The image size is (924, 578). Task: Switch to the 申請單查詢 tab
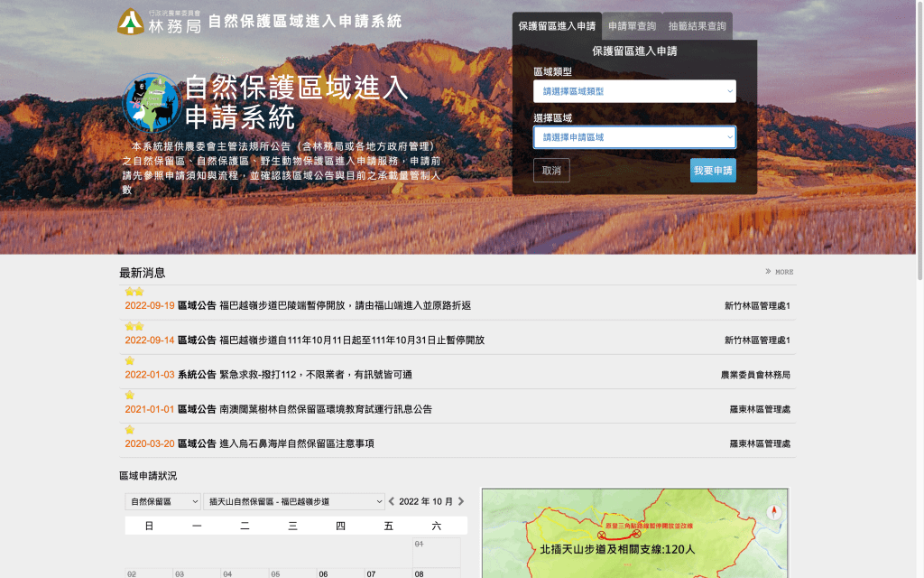coord(632,26)
